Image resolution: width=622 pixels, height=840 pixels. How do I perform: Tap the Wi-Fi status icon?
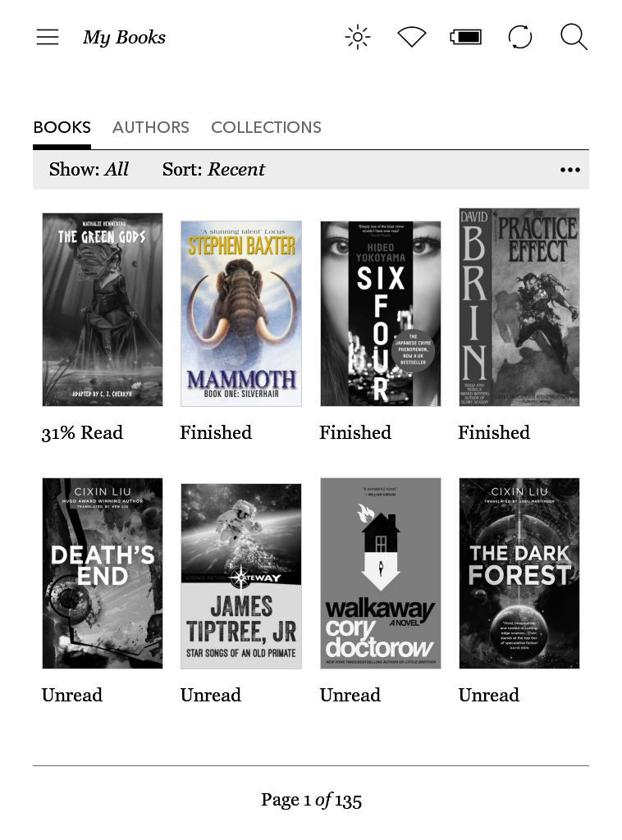click(x=411, y=37)
